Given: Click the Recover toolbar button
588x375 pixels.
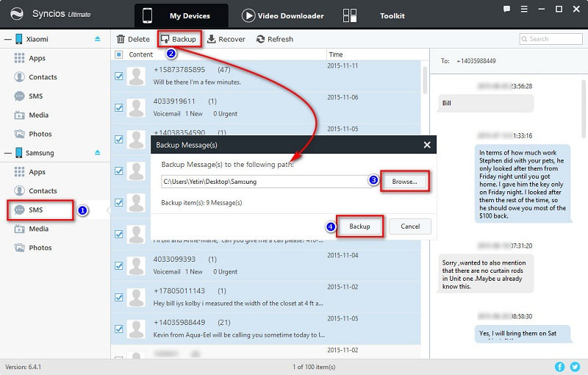Looking at the screenshot, I should click(226, 39).
